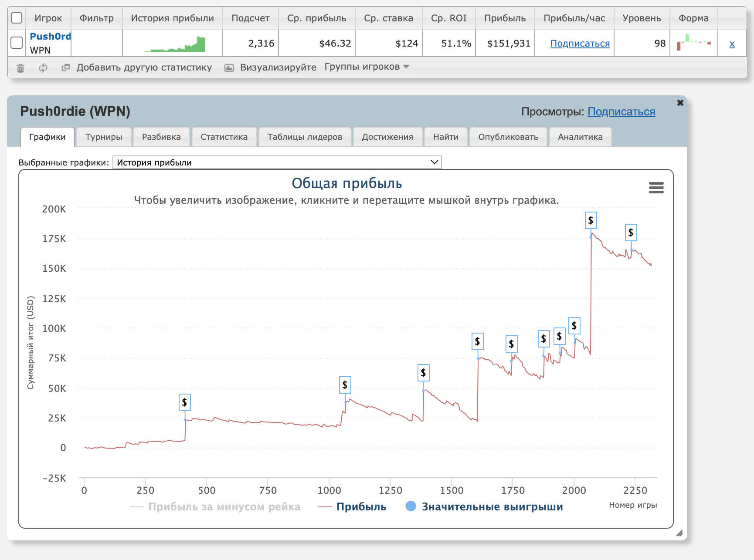Sort by Ср. ROI column header
The width and height of the screenshot is (754, 560).
point(448,18)
